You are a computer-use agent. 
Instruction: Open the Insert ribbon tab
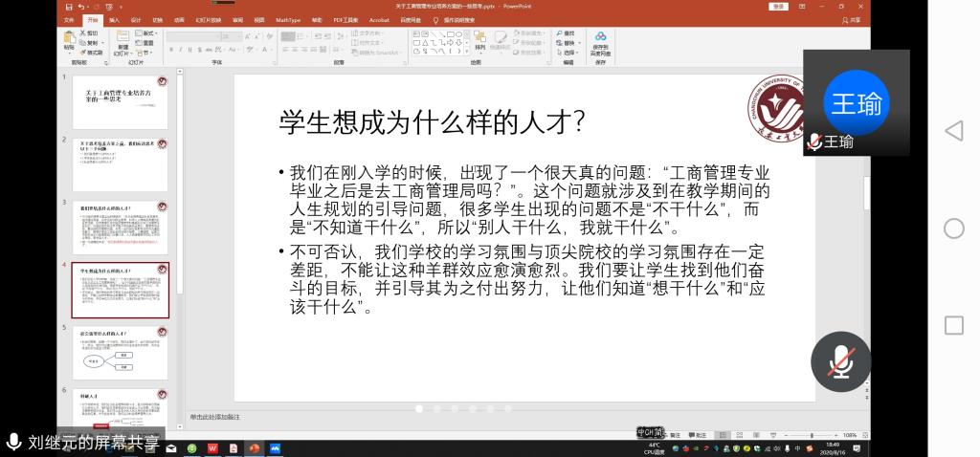[114, 19]
